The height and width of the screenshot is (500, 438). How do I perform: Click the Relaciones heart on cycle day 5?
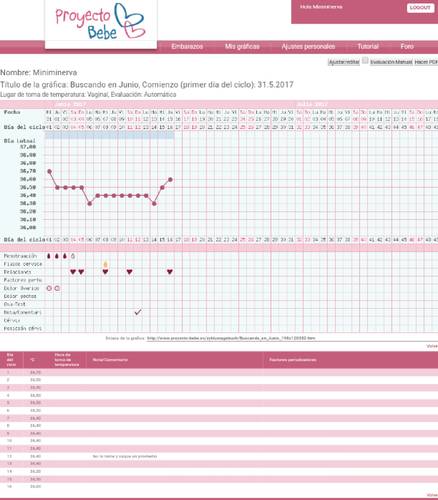click(x=81, y=272)
